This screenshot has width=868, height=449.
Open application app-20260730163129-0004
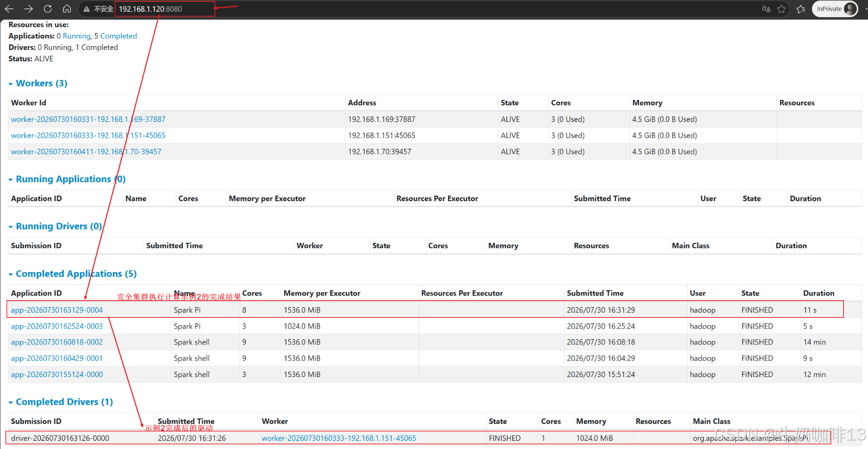[57, 310]
